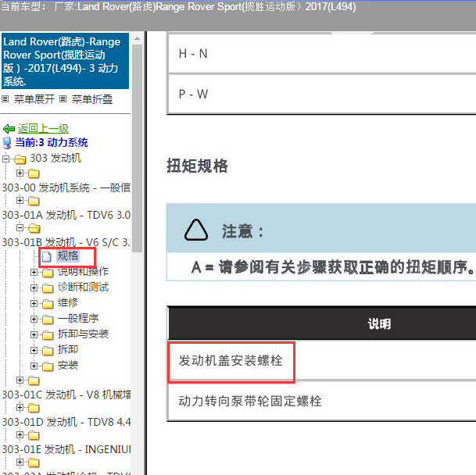Click the sidebar vertical scrollbar thumb
The width and height of the screenshot is (476, 475).
pyautogui.click(x=137, y=148)
